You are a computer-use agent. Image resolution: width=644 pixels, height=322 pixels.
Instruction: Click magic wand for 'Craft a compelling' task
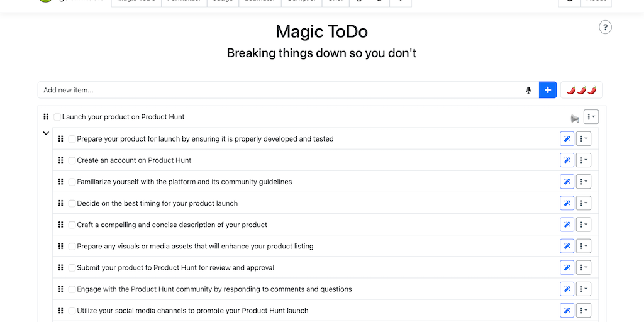click(567, 225)
